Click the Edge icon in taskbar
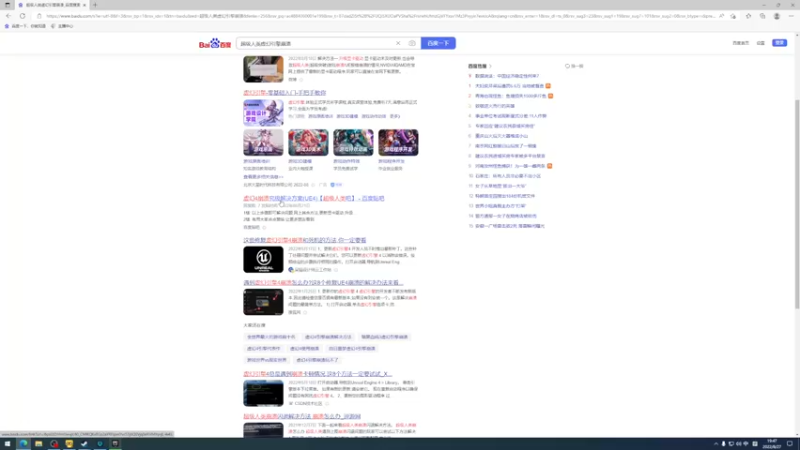800x450 pixels. [23, 444]
